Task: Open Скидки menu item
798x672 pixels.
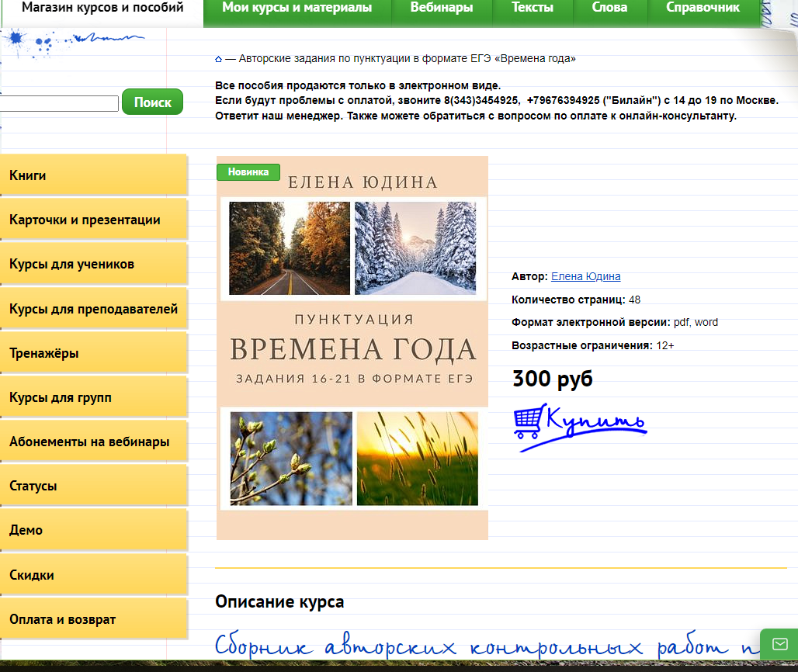Action: pyautogui.click(x=94, y=575)
